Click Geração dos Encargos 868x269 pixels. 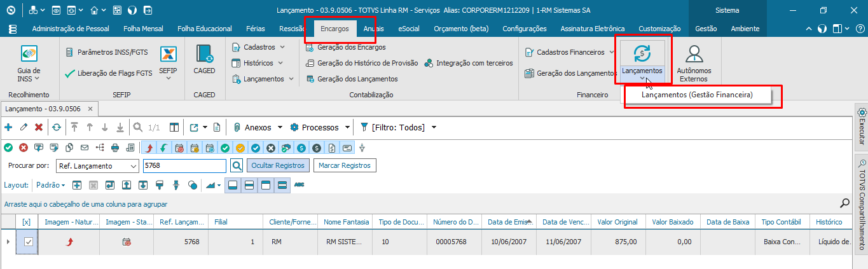[x=345, y=47]
